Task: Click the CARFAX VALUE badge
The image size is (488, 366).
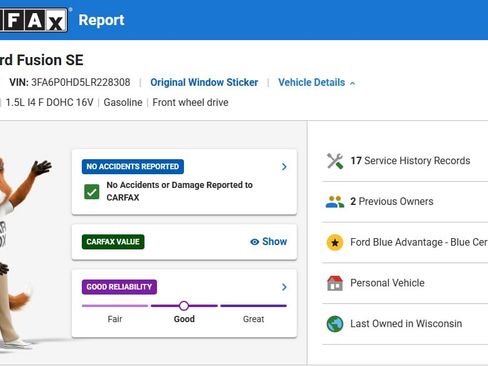Action: pos(113,242)
